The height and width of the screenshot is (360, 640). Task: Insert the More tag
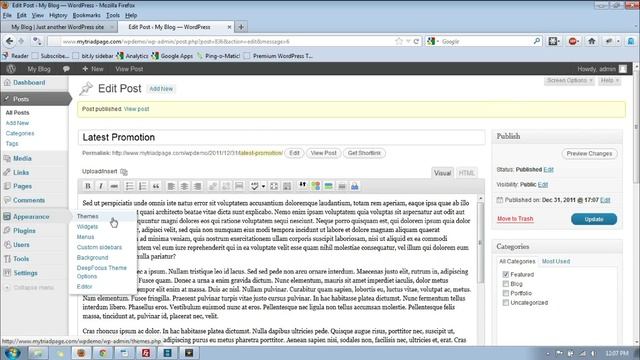(239, 186)
